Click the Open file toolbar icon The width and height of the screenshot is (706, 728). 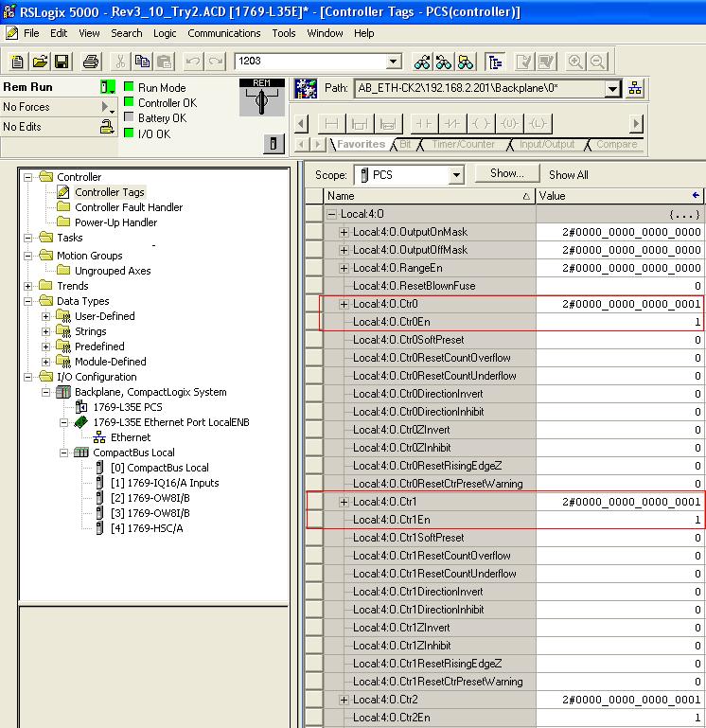[40, 62]
